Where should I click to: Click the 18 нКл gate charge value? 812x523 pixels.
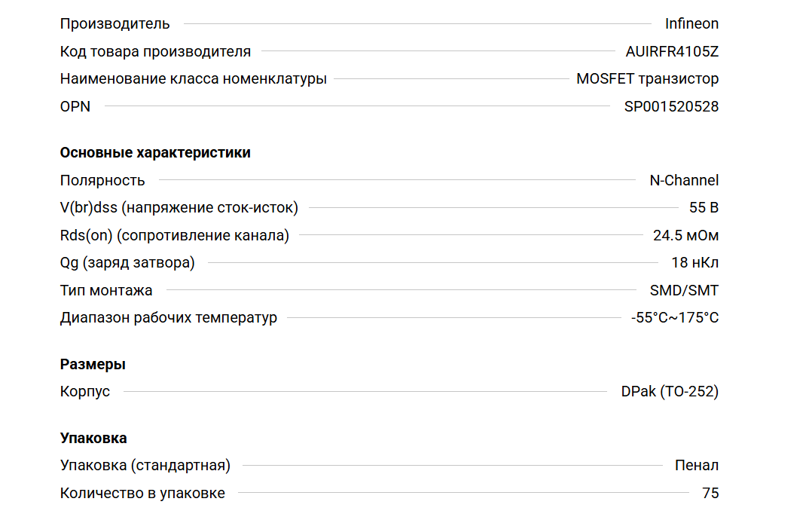694,262
